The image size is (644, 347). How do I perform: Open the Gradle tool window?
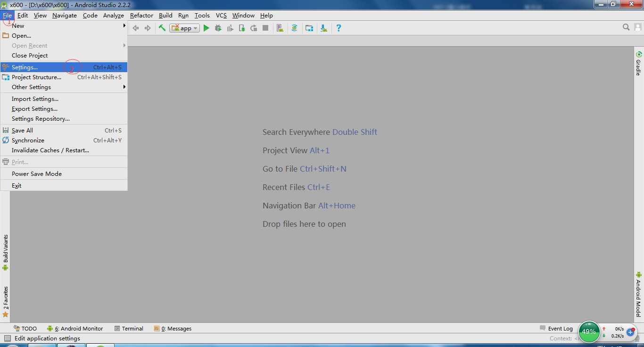(x=639, y=64)
